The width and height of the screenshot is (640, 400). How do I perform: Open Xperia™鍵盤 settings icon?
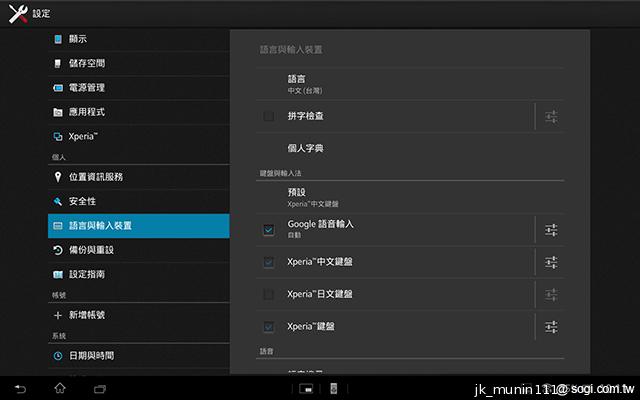[x=551, y=327]
